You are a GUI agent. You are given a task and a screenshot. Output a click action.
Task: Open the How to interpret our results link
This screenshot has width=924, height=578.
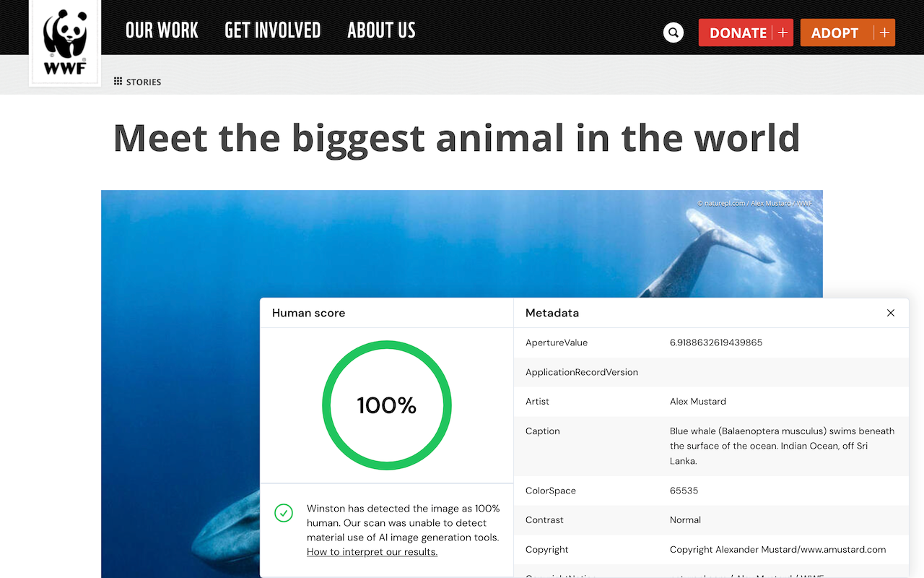pyautogui.click(x=372, y=551)
